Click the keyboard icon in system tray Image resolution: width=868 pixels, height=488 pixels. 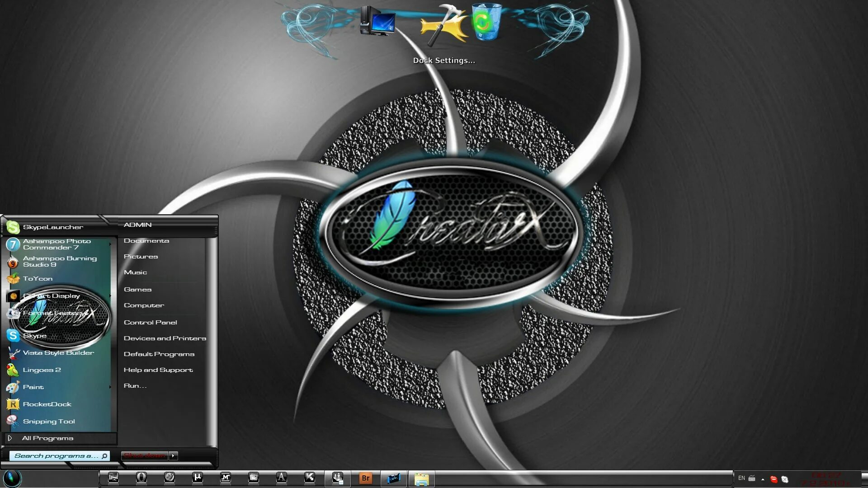click(752, 478)
